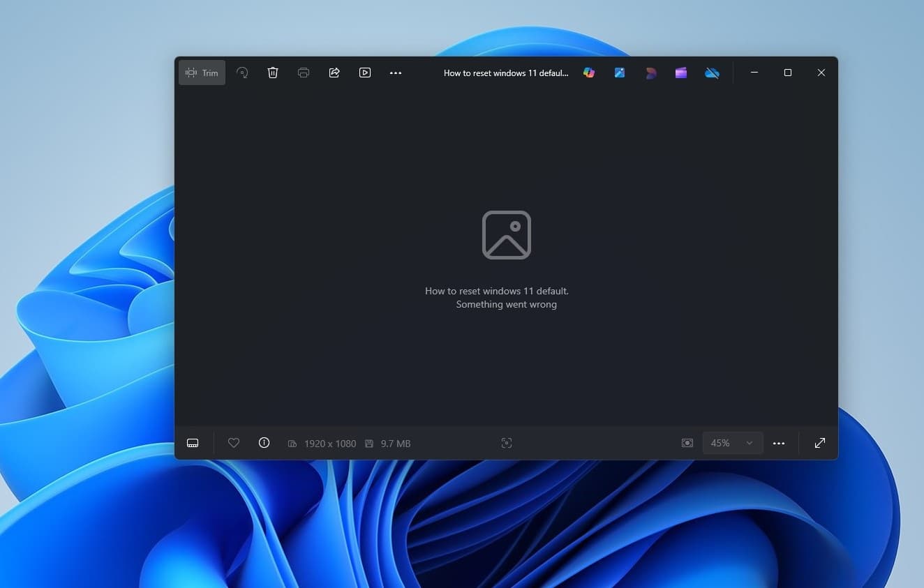The width and height of the screenshot is (924, 588).
Task: Delete this photo
Action: [273, 73]
